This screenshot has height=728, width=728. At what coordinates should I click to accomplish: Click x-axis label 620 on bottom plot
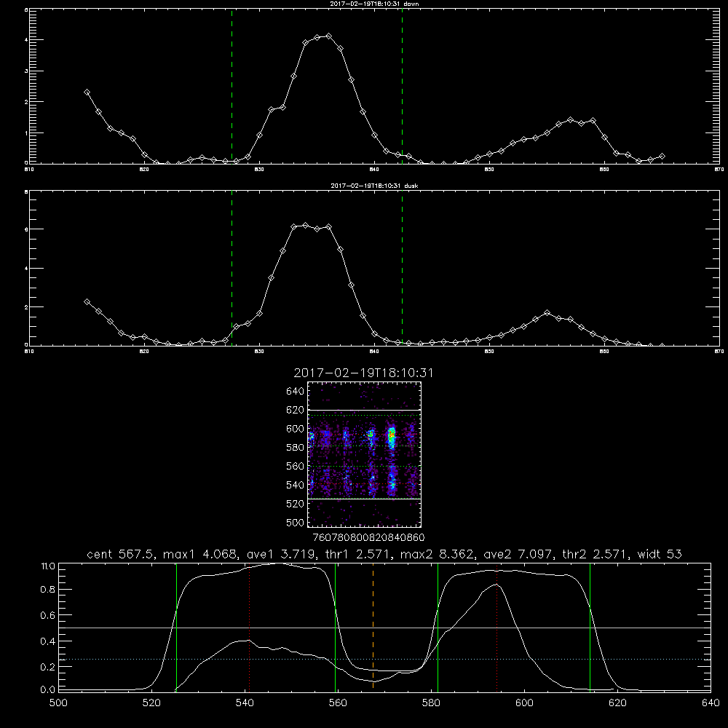pyautogui.click(x=617, y=703)
